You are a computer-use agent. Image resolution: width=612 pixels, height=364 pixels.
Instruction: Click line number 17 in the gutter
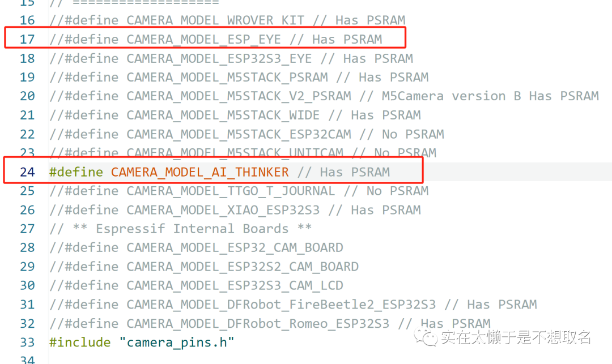tap(27, 39)
